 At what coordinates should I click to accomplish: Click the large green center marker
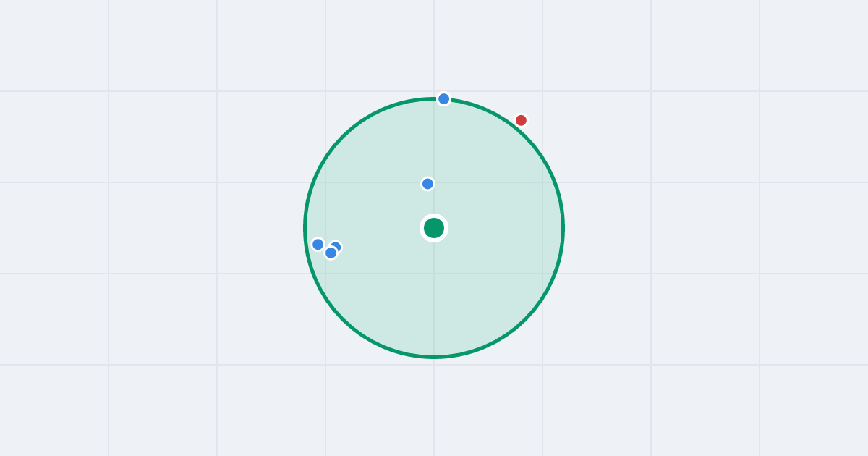[434, 228]
